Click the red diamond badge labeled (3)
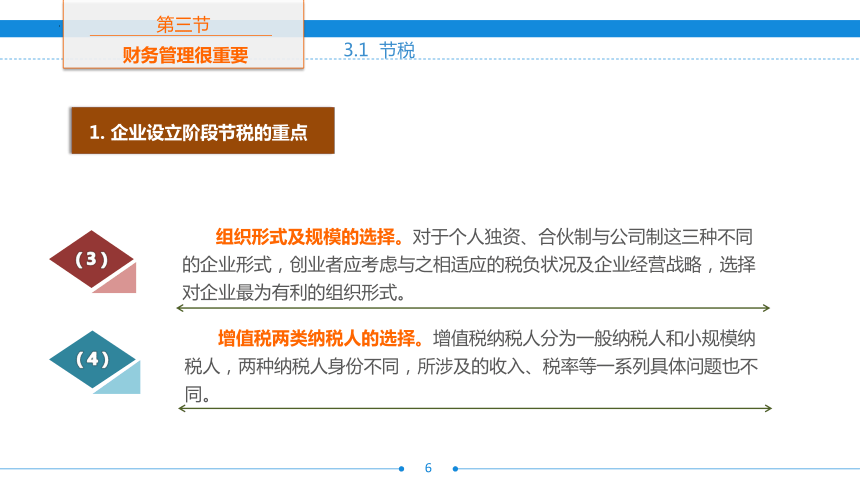 [x=92, y=259]
